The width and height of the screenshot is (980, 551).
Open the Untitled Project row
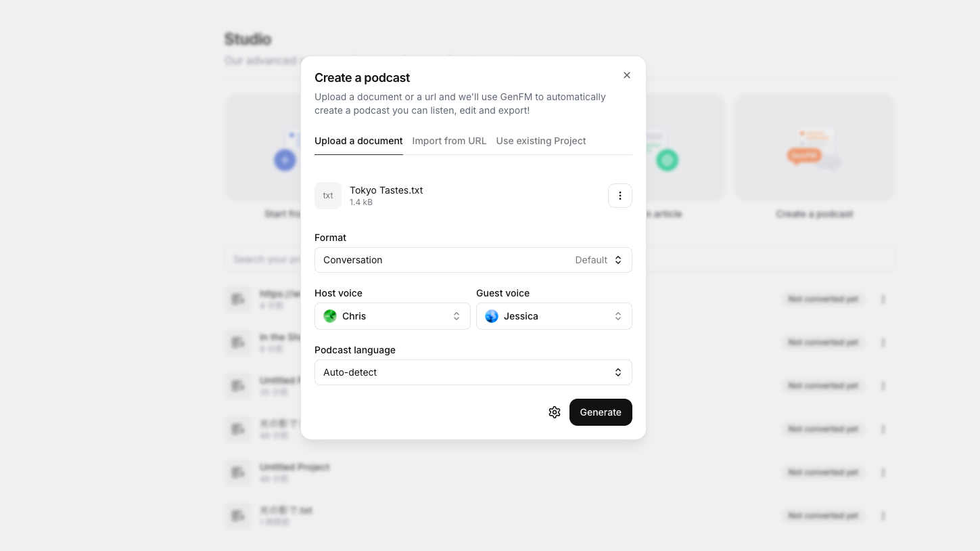(295, 467)
